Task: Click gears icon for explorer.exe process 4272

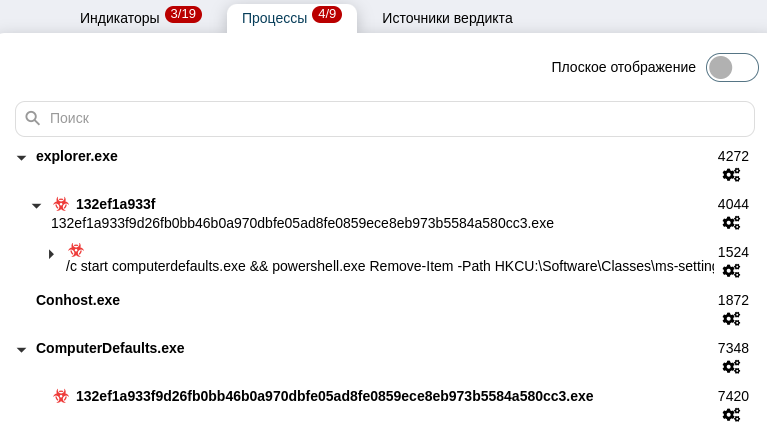Action: point(731,175)
